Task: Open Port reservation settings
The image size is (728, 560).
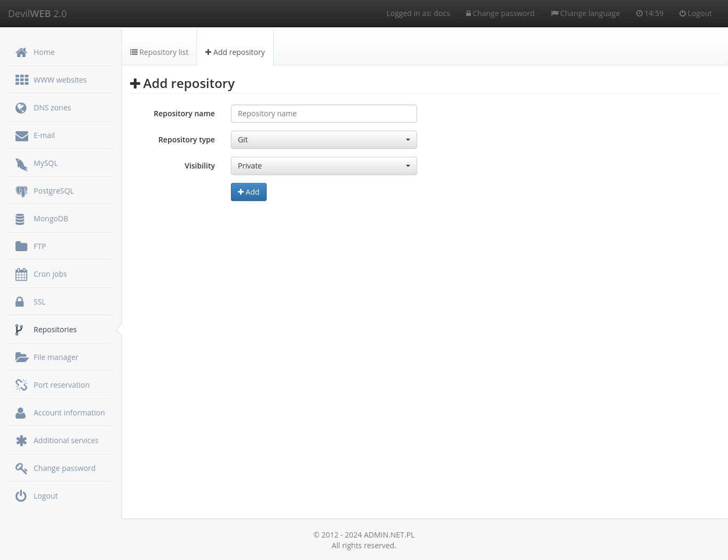Action: point(61,385)
